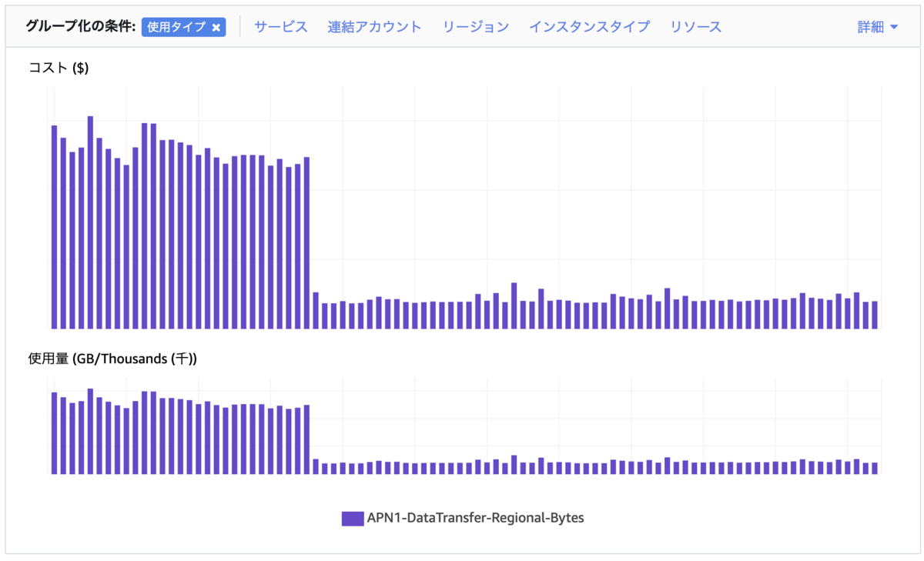The image size is (924, 561).
Task: Group by 連結アカウント
Action: (x=374, y=27)
